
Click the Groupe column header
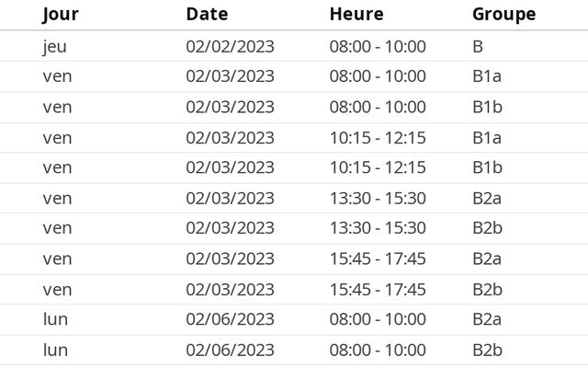tap(503, 14)
